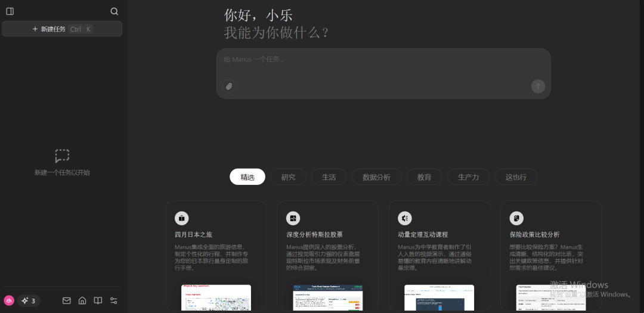Select the 生产力 tab

(468, 177)
